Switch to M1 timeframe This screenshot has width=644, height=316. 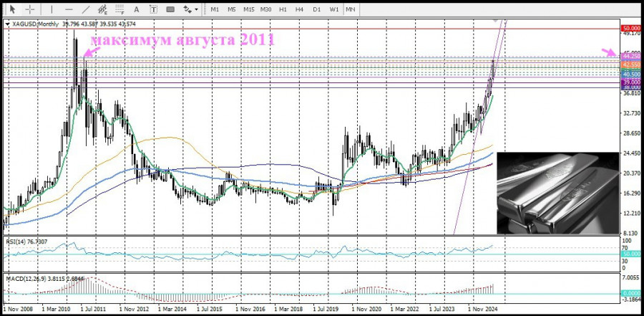[x=215, y=9]
